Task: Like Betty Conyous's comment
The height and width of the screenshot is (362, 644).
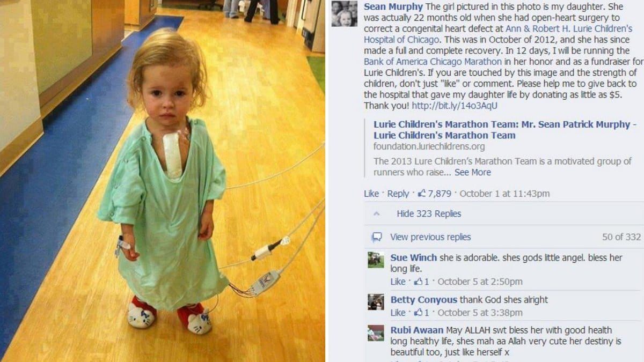Action: point(398,313)
